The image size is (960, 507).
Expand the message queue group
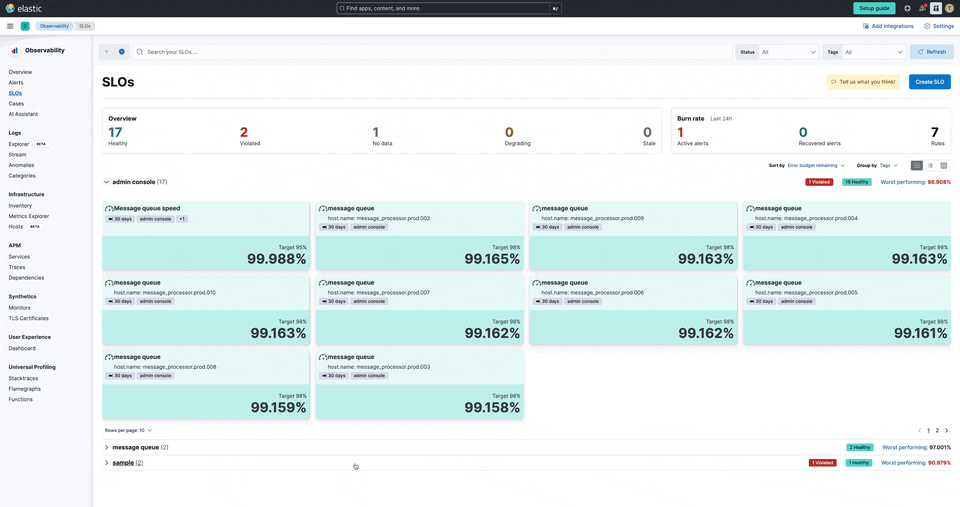coord(107,447)
